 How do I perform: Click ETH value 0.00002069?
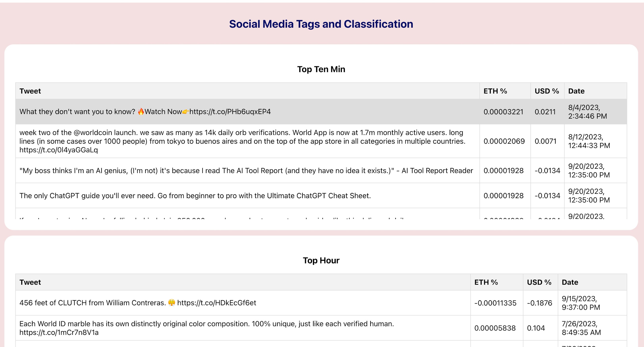pos(504,141)
